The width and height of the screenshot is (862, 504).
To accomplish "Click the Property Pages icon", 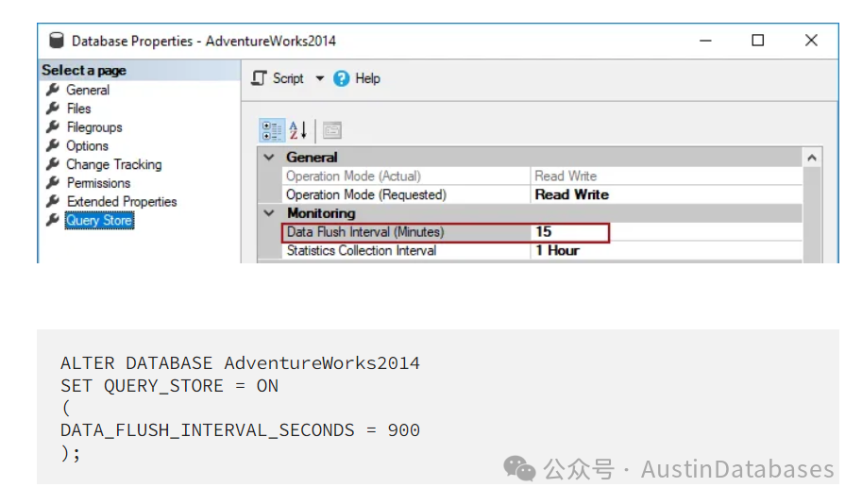I will 332,131.
